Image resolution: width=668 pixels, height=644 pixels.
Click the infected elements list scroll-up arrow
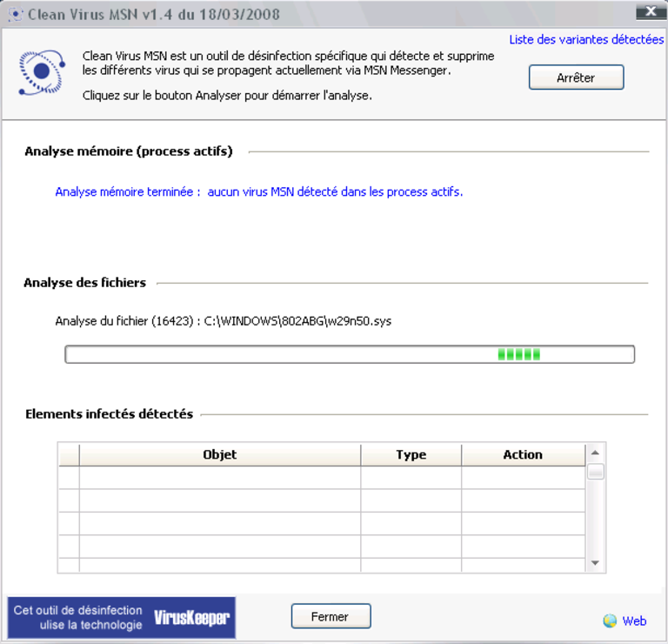pos(595,453)
